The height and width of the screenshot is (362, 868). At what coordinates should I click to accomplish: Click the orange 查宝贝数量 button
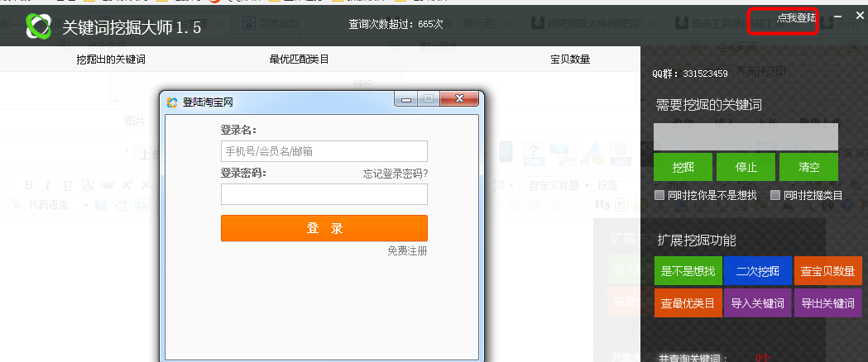click(827, 271)
